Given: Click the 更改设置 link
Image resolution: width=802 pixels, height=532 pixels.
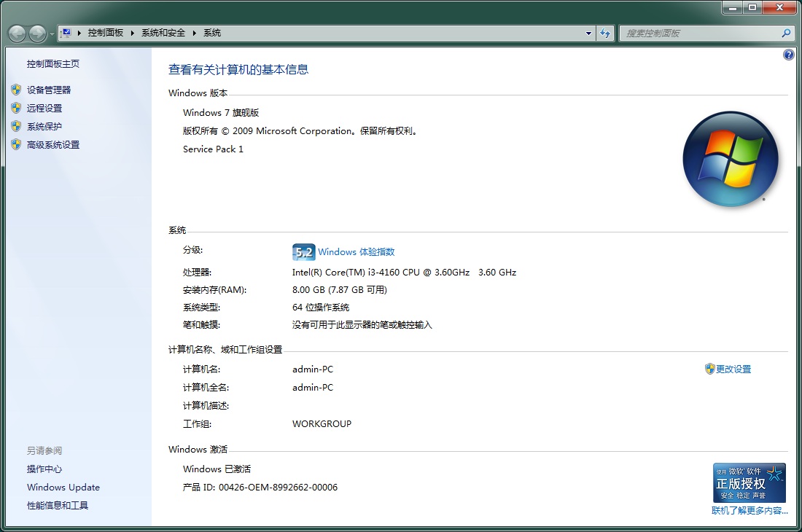Looking at the screenshot, I should 733,369.
